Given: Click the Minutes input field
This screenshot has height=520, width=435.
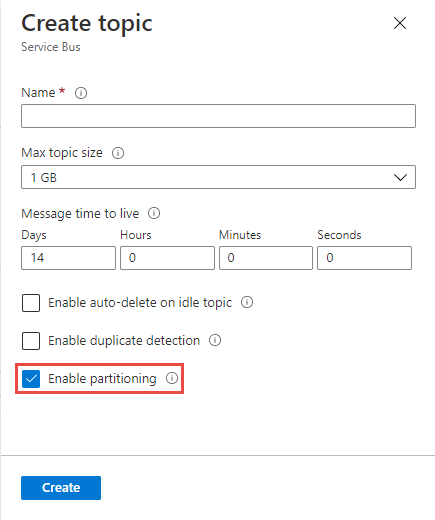Looking at the screenshot, I should point(266,258).
